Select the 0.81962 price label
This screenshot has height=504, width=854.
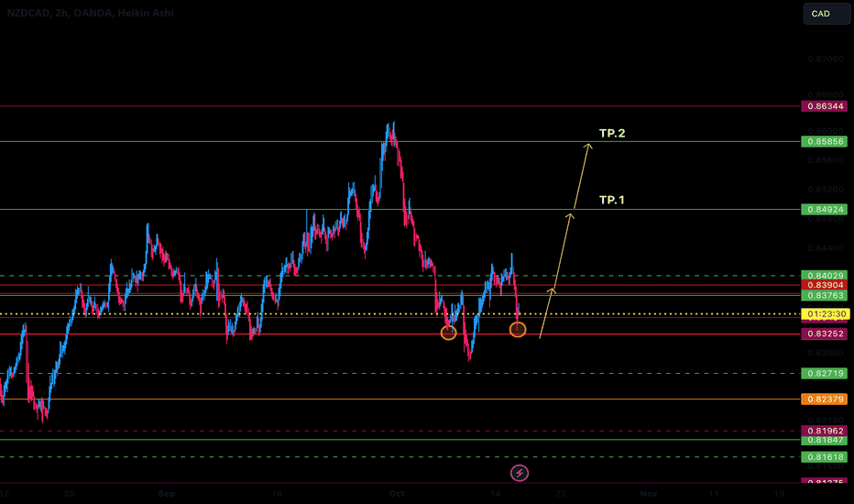[824, 431]
